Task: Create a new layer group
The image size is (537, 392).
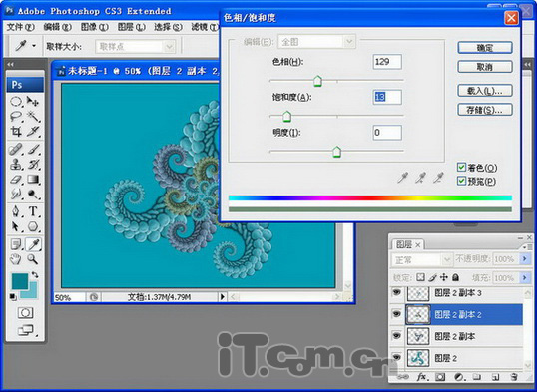Action: 476,377
